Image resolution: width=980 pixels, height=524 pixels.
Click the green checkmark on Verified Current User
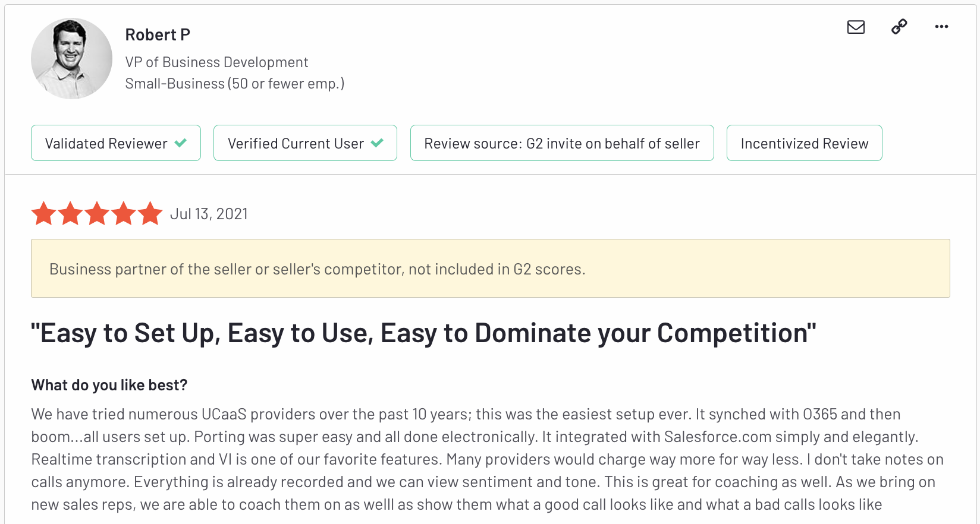(377, 143)
